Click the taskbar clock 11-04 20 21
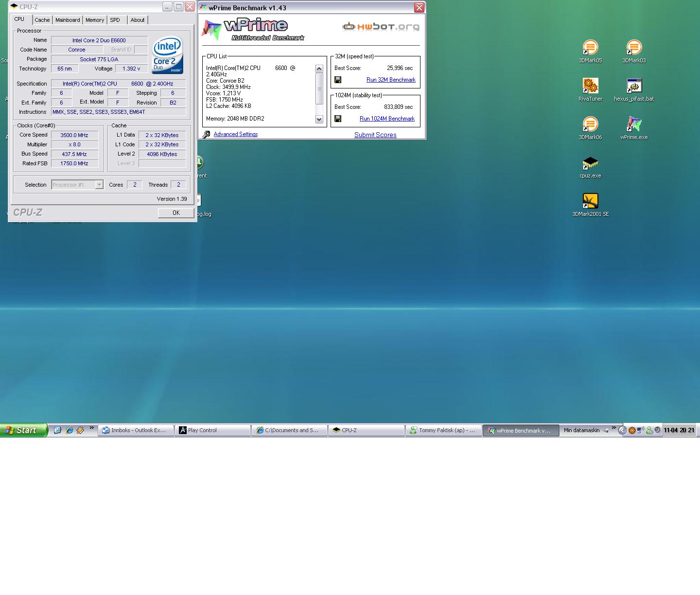 click(x=679, y=430)
